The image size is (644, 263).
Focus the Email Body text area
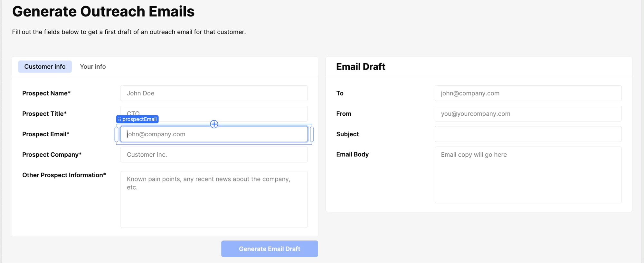pyautogui.click(x=528, y=175)
